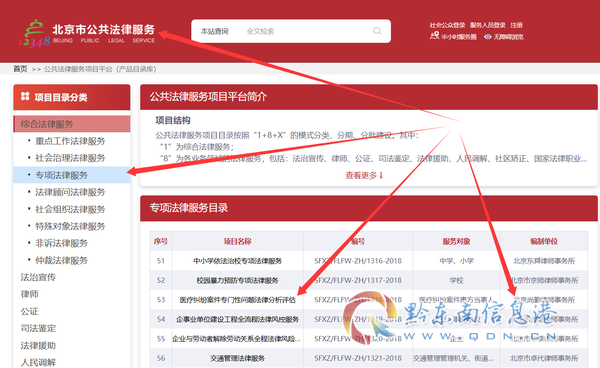
Task: Click code SFXZ/FLFW-ZH/1321-2018
Action: [358, 358]
